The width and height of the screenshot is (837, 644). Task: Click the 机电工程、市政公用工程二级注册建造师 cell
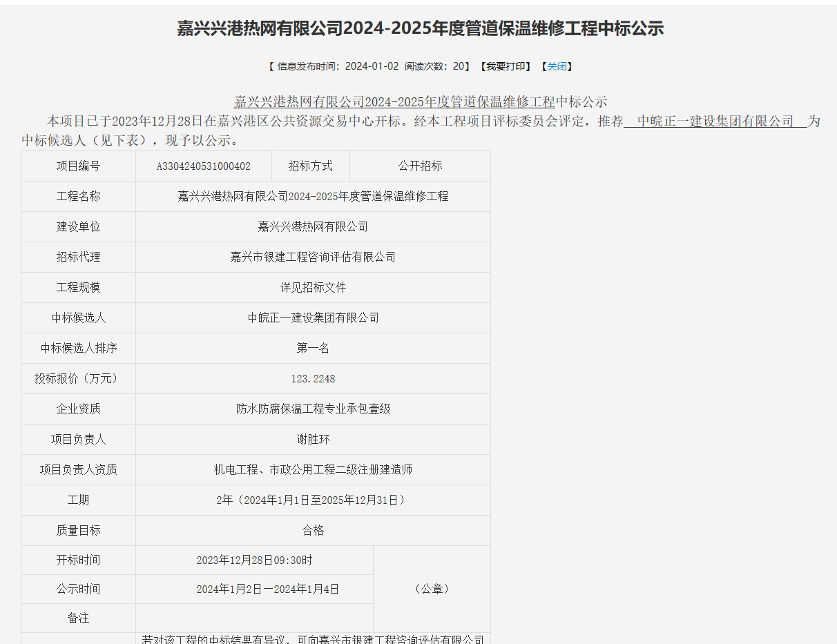click(313, 470)
